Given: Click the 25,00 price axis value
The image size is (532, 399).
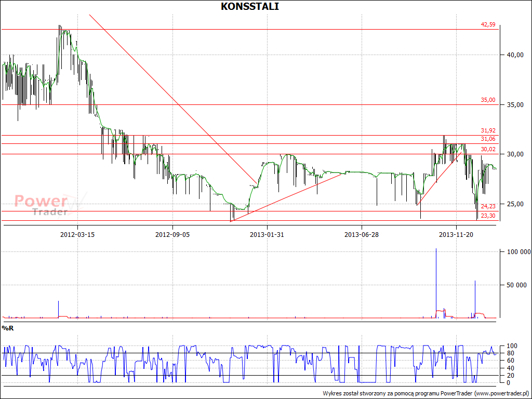Looking at the screenshot, I should pos(515,204).
